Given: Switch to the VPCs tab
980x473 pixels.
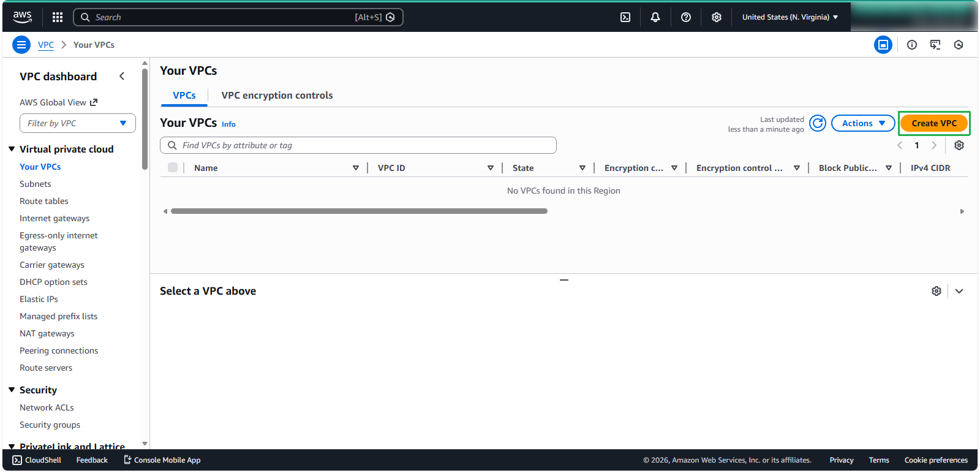Looking at the screenshot, I should tap(184, 96).
